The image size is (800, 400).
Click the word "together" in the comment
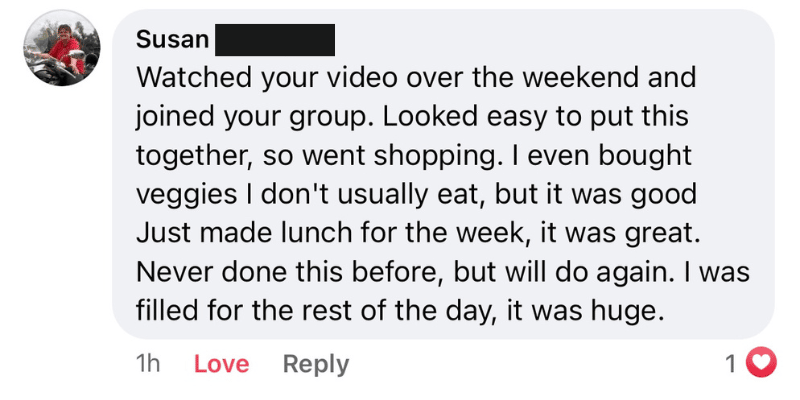[193, 157]
